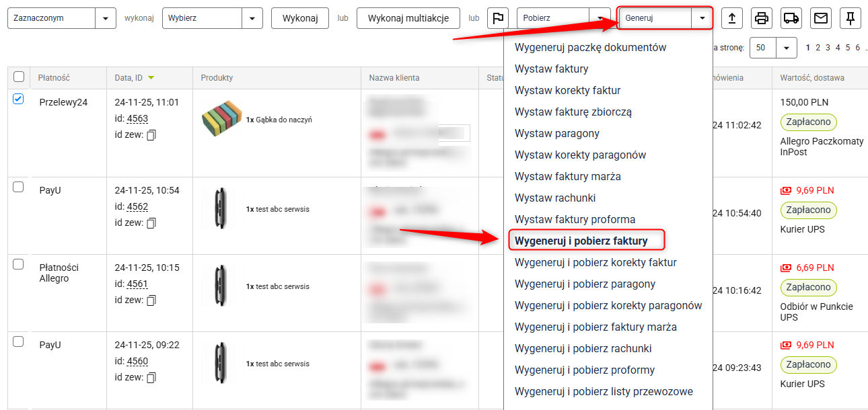868x410 pixels.
Task: Copy external id of order 4563
Action: (x=151, y=135)
